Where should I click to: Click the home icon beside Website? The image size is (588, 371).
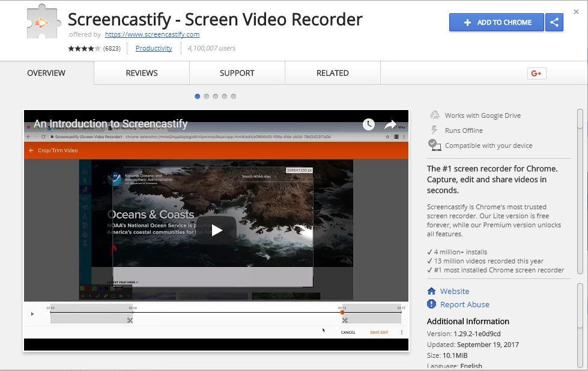[432, 291]
